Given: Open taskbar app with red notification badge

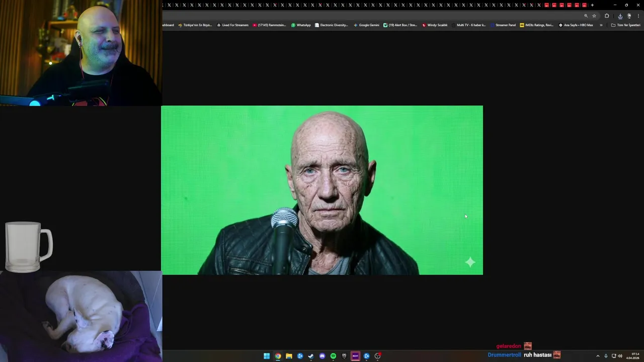Looking at the screenshot, I should (377, 356).
